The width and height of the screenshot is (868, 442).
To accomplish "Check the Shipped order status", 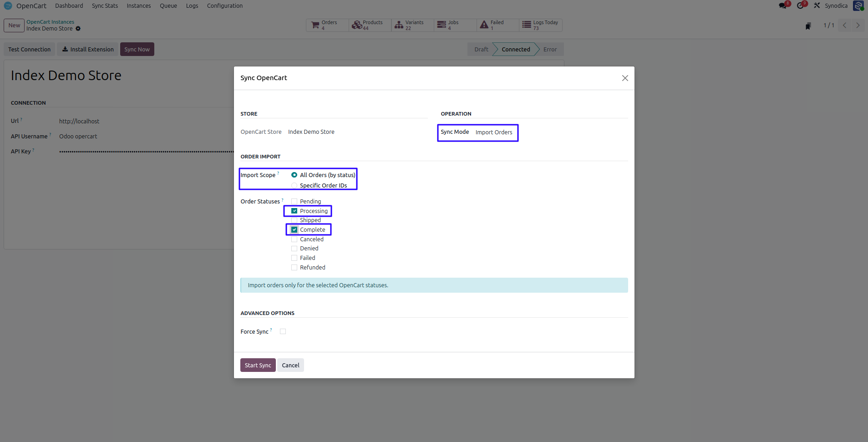I will pyautogui.click(x=294, y=220).
